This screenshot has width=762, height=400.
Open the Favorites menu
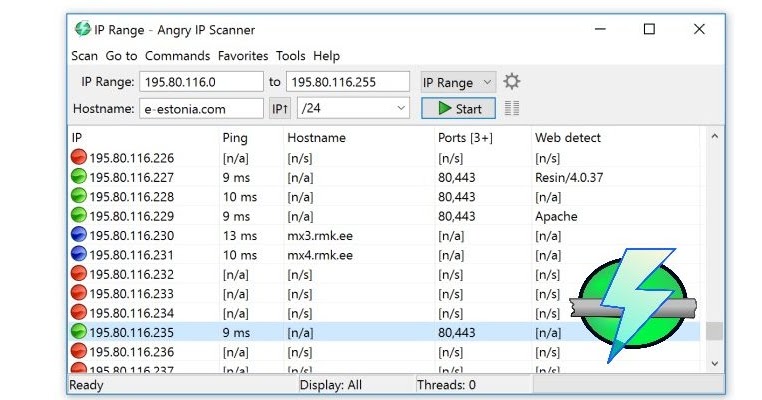(x=243, y=56)
